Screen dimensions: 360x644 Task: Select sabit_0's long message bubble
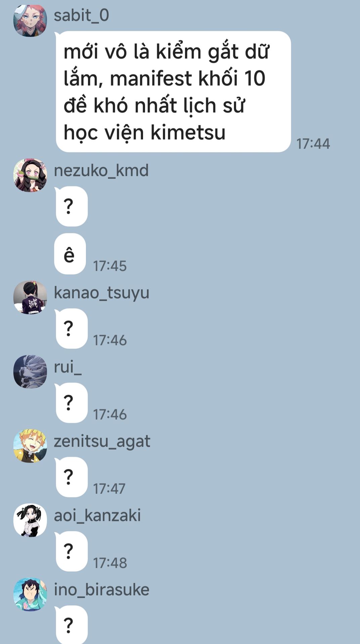pyautogui.click(x=173, y=92)
